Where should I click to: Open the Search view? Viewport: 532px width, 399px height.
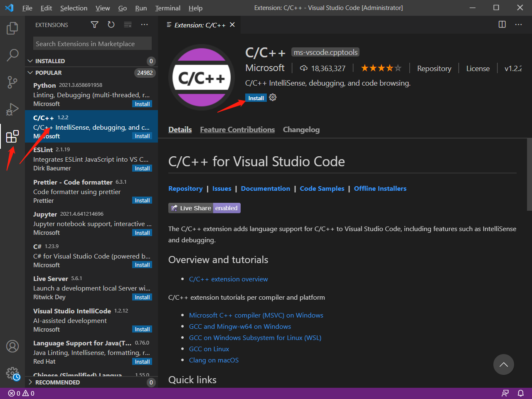pos(12,54)
